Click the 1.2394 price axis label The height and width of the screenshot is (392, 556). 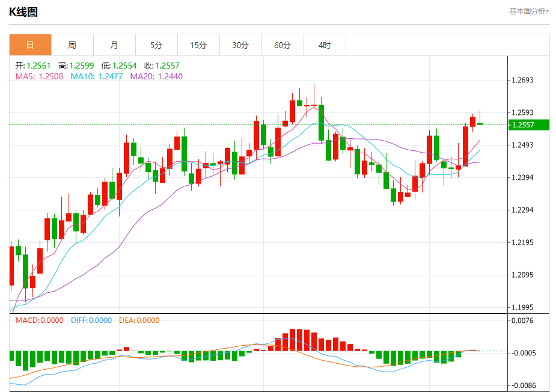(x=522, y=177)
